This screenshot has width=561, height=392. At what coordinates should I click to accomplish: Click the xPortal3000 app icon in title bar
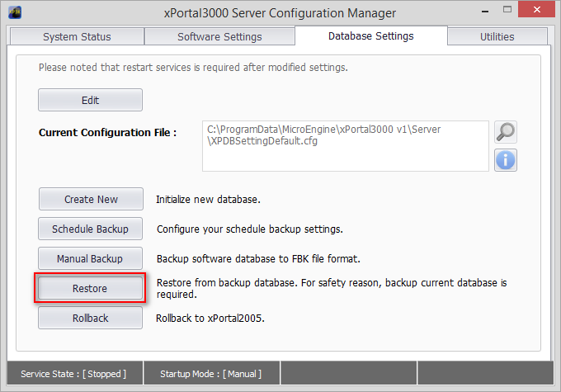coord(15,13)
